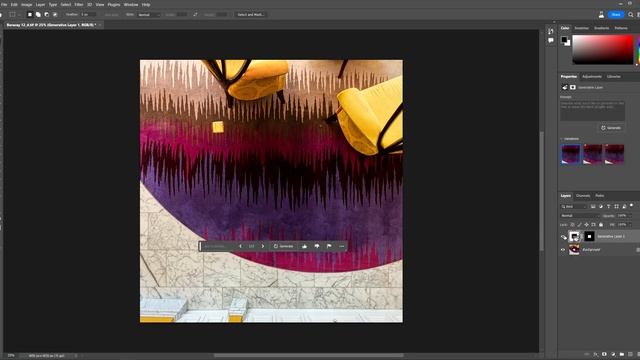
Task: Toggle lock image pixels brush icon
Action: coord(579,224)
